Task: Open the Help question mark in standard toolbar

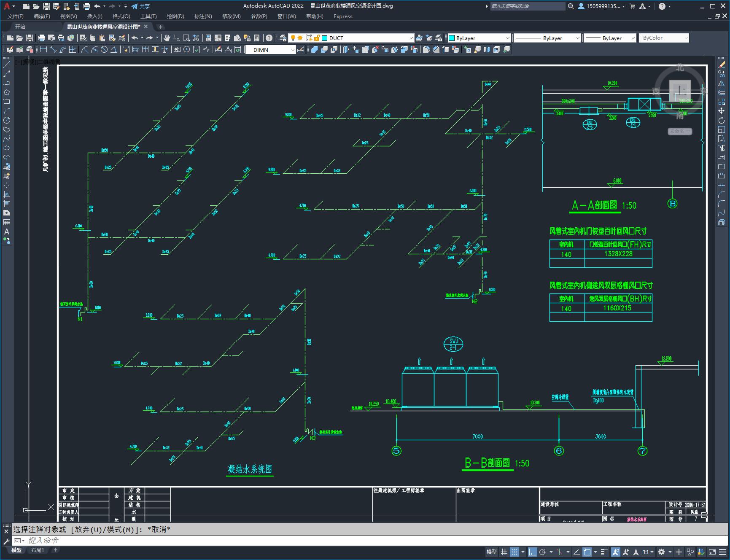Action: click(x=269, y=38)
